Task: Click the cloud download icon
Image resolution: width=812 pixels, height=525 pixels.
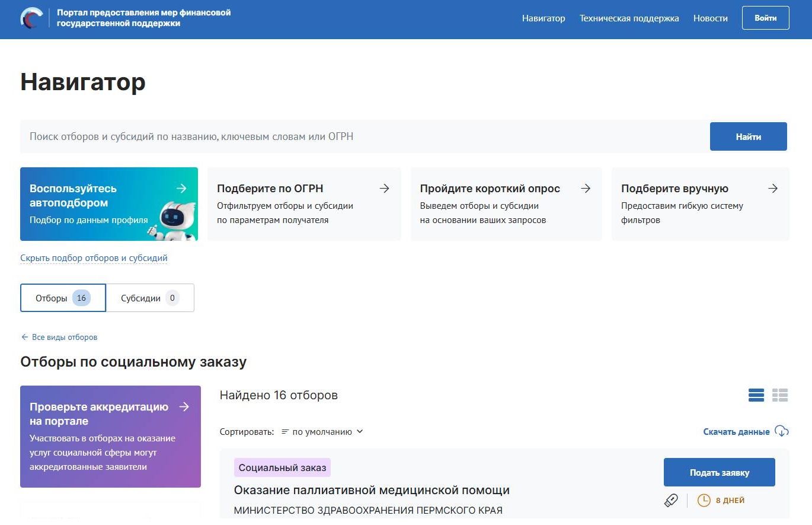Action: point(782,431)
